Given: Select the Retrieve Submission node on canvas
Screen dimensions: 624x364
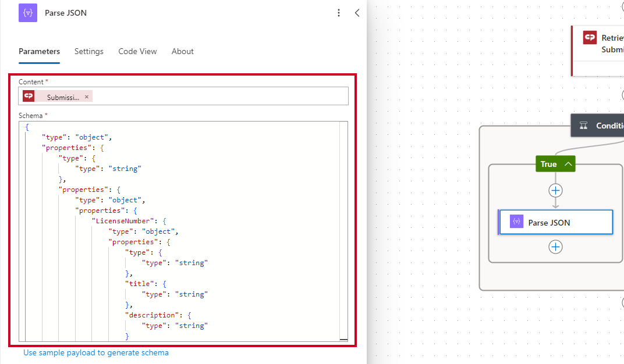Looking at the screenshot, I should [x=598, y=51].
